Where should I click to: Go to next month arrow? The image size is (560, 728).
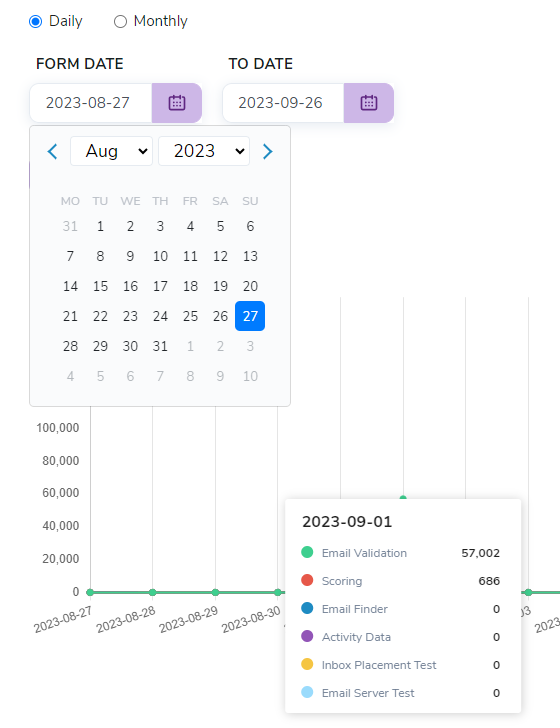click(267, 151)
